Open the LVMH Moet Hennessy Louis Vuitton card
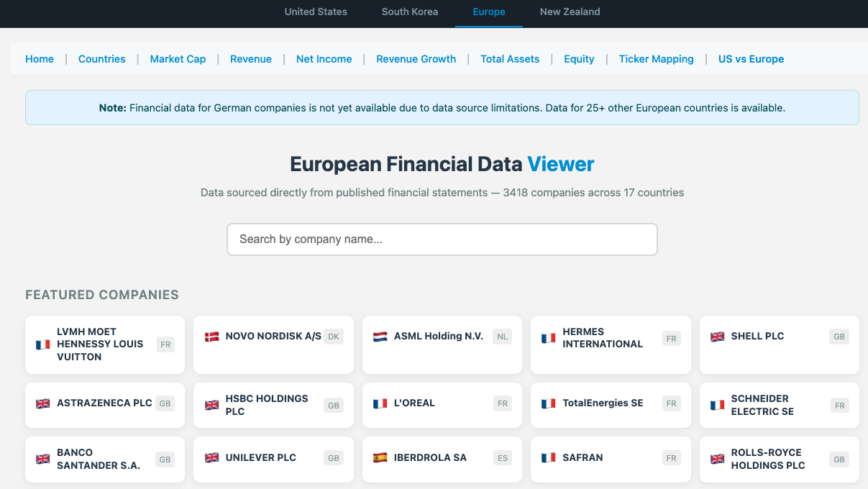The image size is (868, 489). click(x=105, y=344)
